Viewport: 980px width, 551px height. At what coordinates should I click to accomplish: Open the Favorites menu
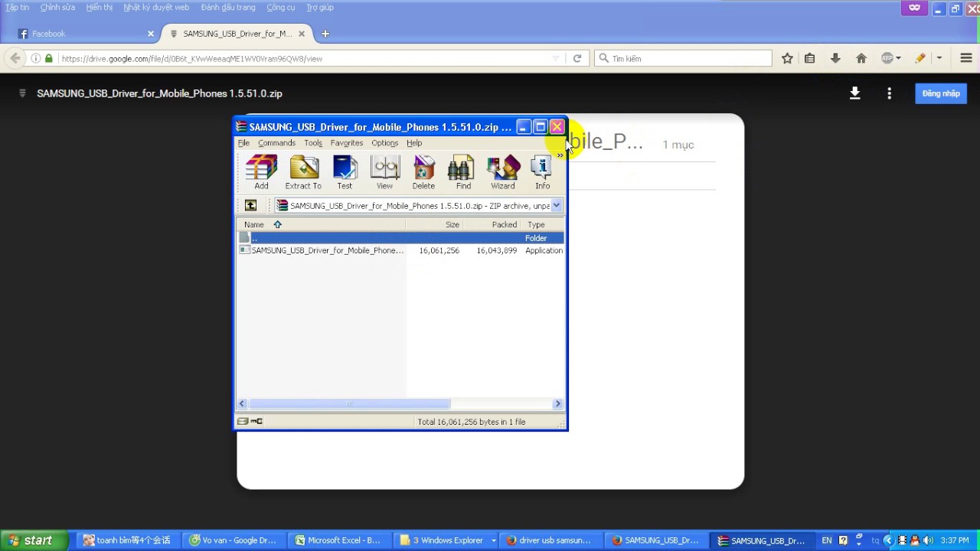(347, 143)
